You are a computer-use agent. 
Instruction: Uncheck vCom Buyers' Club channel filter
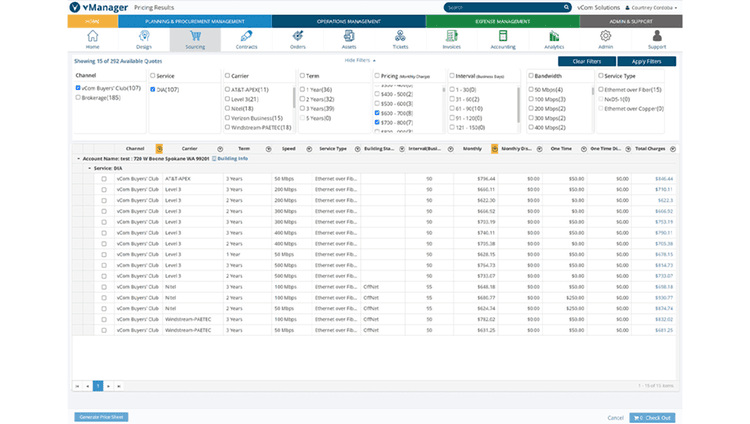[x=78, y=88]
